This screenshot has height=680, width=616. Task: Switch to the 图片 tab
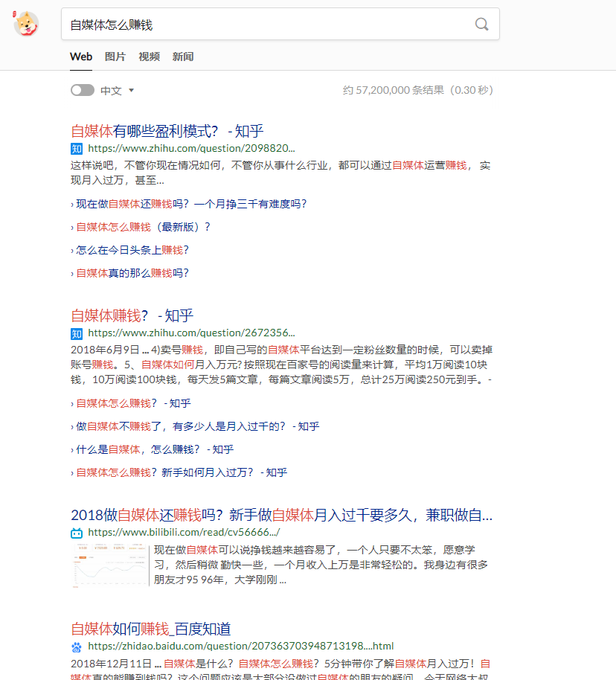[115, 57]
